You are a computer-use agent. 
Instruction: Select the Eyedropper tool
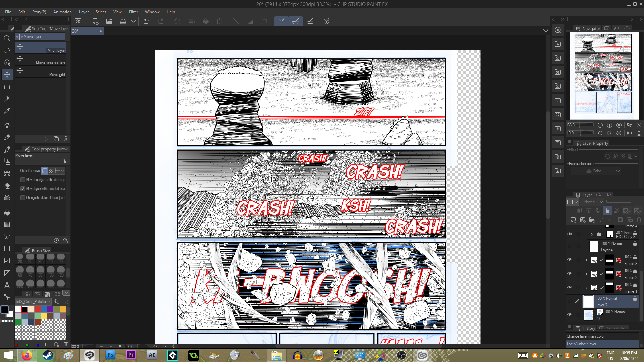7,111
